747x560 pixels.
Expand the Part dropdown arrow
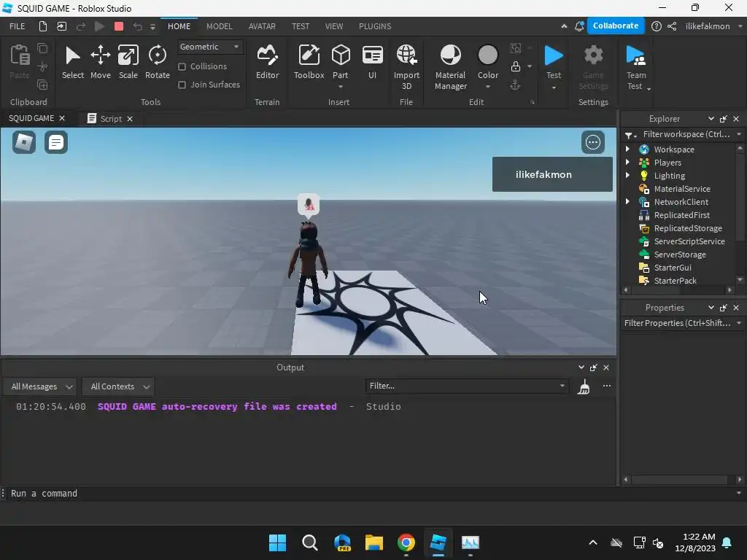[340, 87]
